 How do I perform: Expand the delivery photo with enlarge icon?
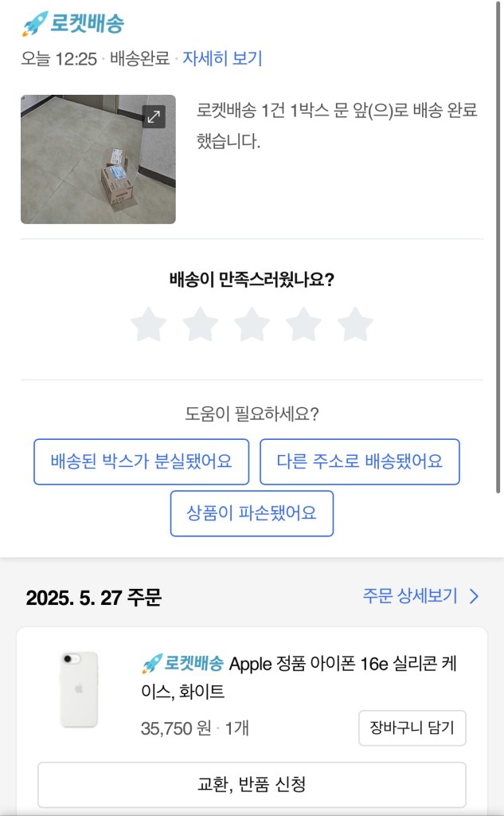[154, 116]
